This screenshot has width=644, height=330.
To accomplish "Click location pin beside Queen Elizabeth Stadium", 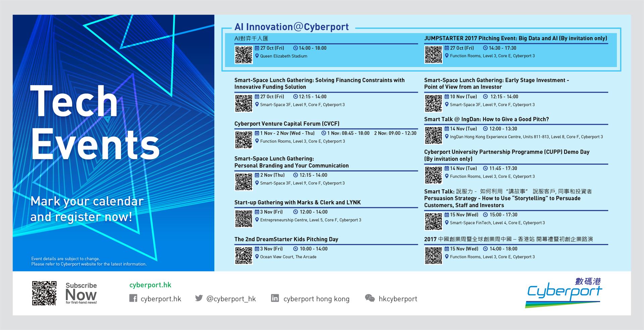I will coord(257,56).
